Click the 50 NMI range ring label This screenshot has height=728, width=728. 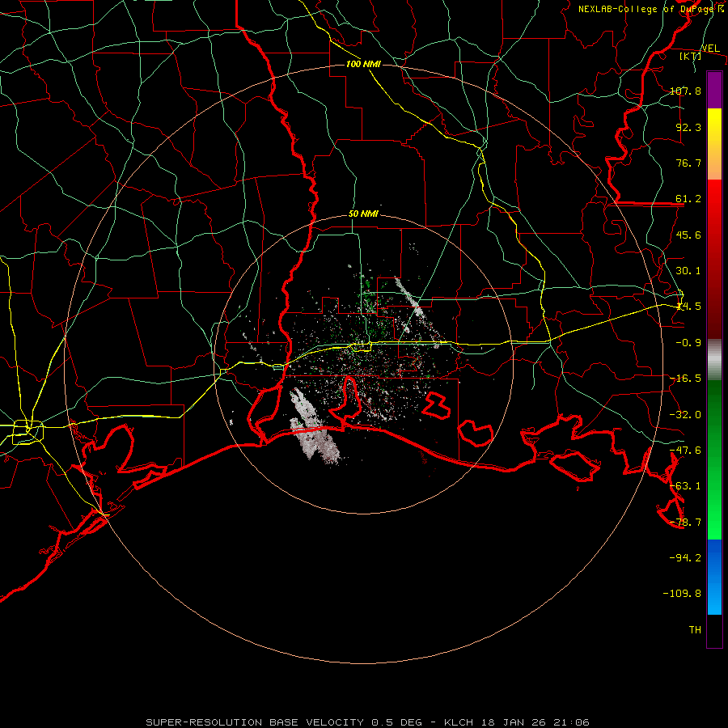363,214
